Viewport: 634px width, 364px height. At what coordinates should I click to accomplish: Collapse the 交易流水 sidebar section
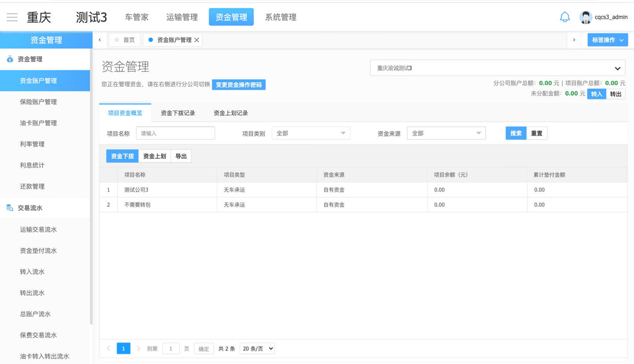click(x=30, y=208)
